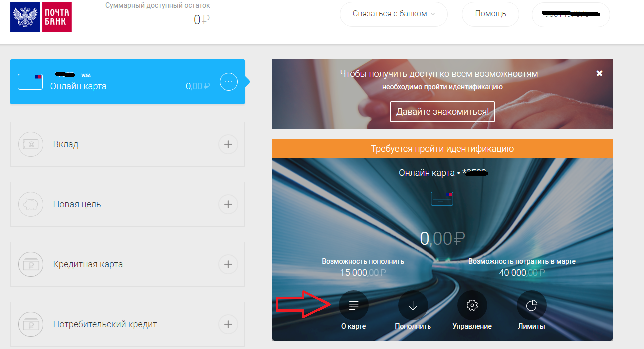644x349 pixels.
Task: Open the account phone number menu
Action: tap(571, 14)
